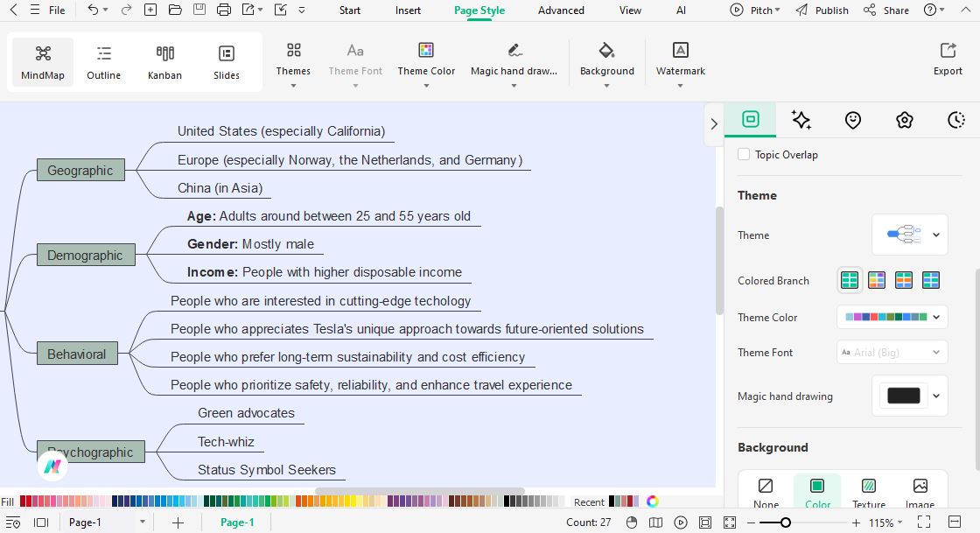Click the Export button in the ribbon
Screen dimensions: 980x533
point(948,60)
